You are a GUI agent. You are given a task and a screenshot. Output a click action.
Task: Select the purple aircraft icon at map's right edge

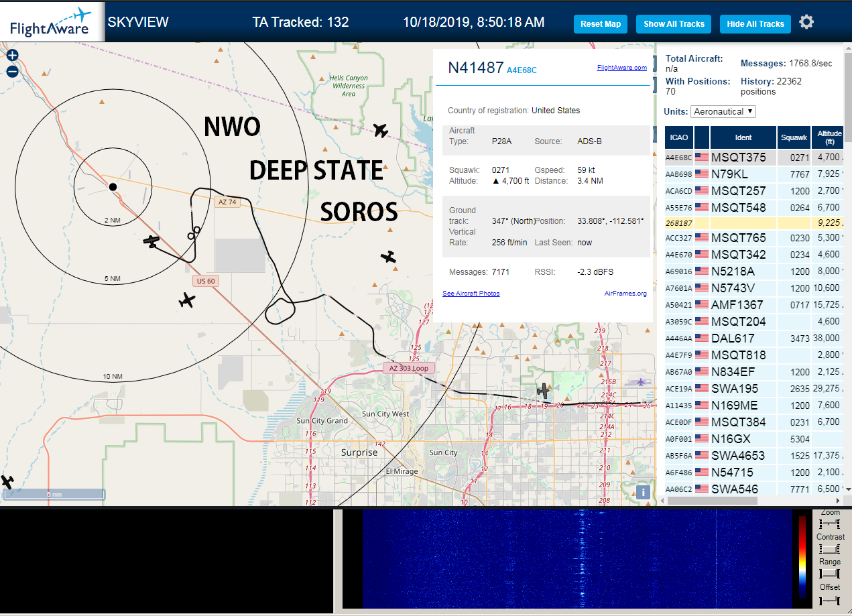click(641, 382)
